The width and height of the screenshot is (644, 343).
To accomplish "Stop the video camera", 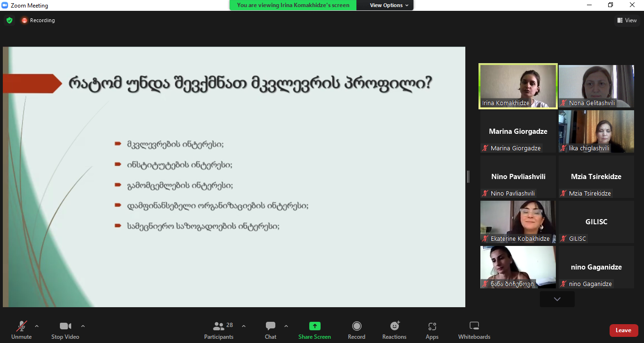I will [x=65, y=330].
